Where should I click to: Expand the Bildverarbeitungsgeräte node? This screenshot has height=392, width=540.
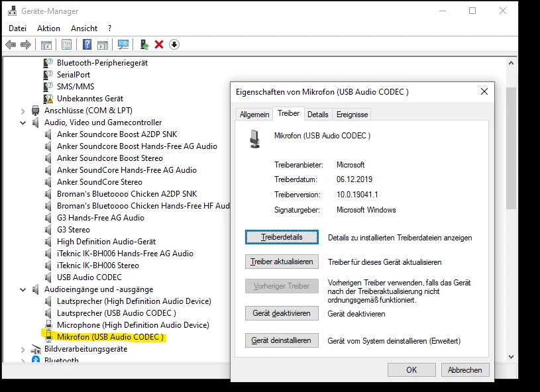[24, 349]
